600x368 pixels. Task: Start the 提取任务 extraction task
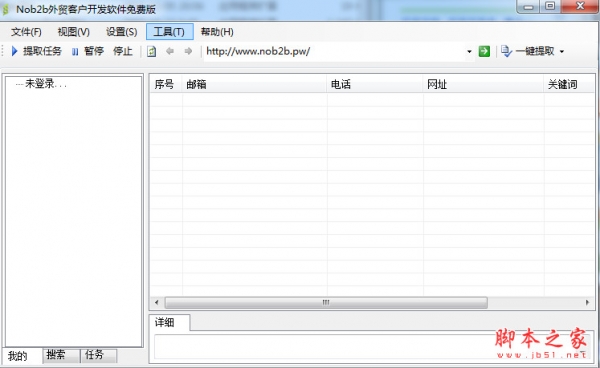[37, 51]
